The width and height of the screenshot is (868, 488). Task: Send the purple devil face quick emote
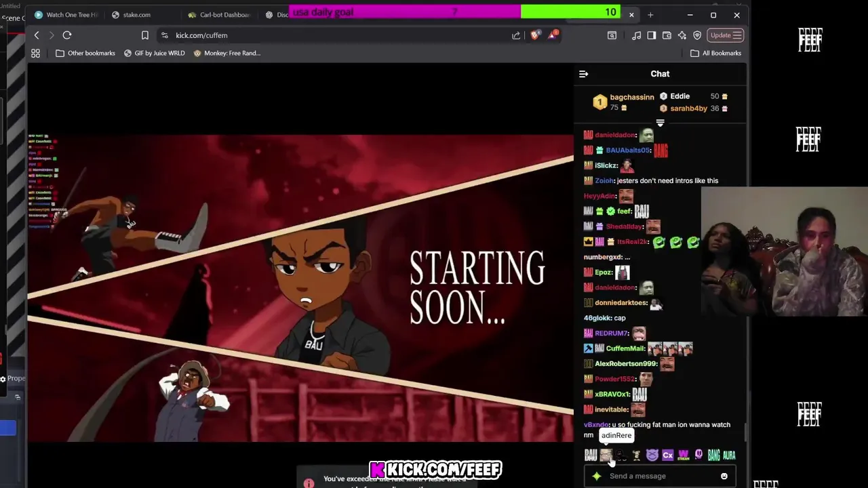[652, 455]
